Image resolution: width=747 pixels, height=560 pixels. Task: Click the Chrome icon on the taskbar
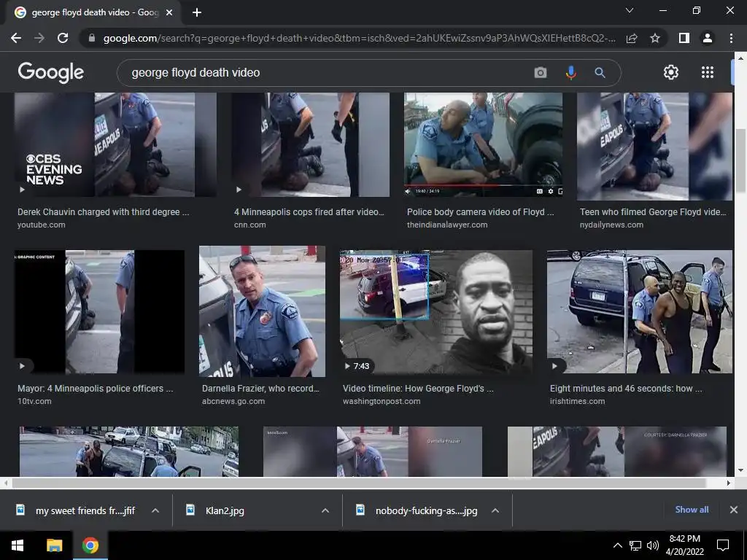click(90, 545)
